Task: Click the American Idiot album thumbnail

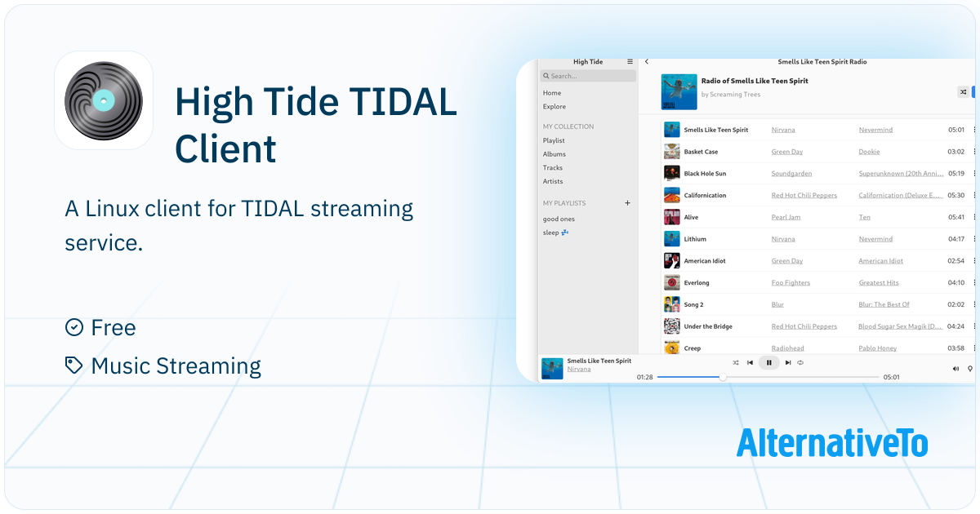Action: 672,261
